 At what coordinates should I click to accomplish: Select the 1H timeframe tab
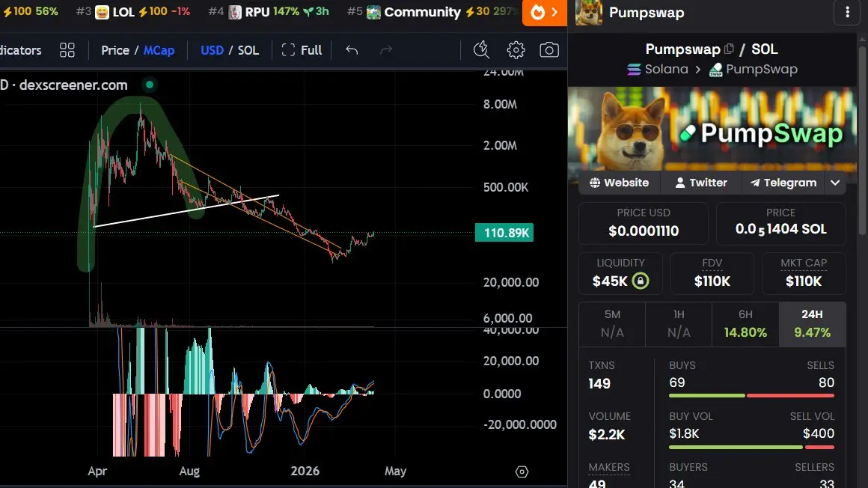click(679, 325)
